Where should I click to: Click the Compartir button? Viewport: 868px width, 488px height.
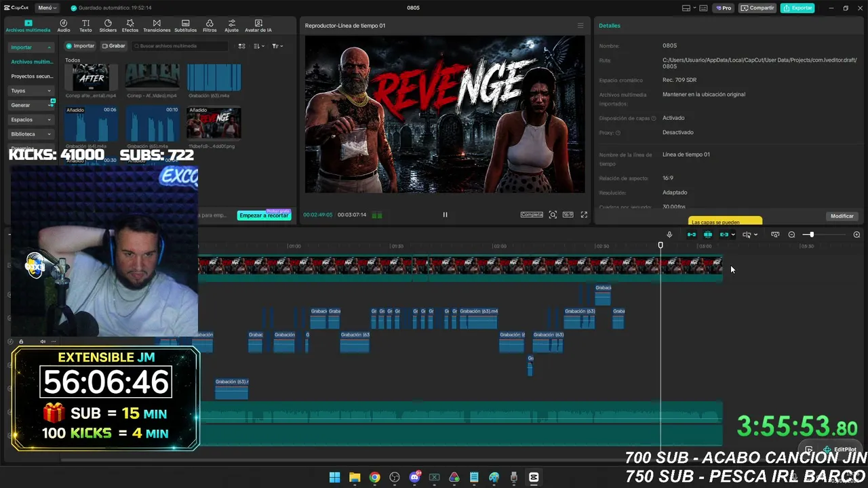click(757, 8)
